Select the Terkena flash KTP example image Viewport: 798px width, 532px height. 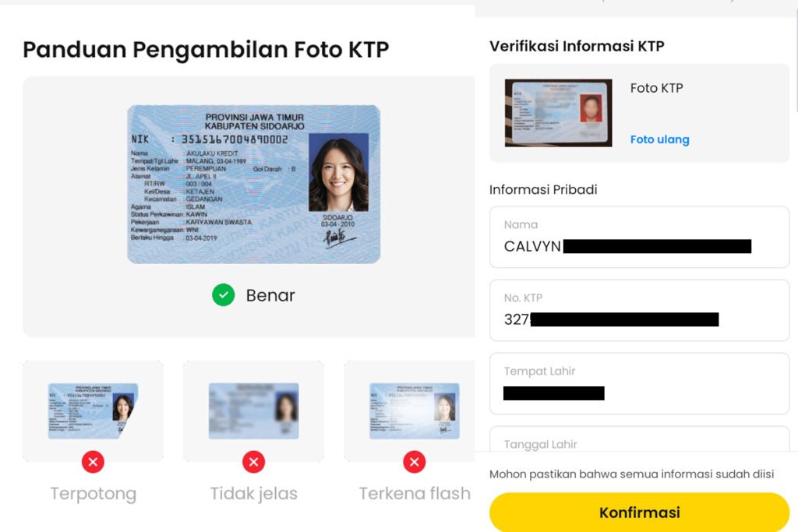coord(415,411)
